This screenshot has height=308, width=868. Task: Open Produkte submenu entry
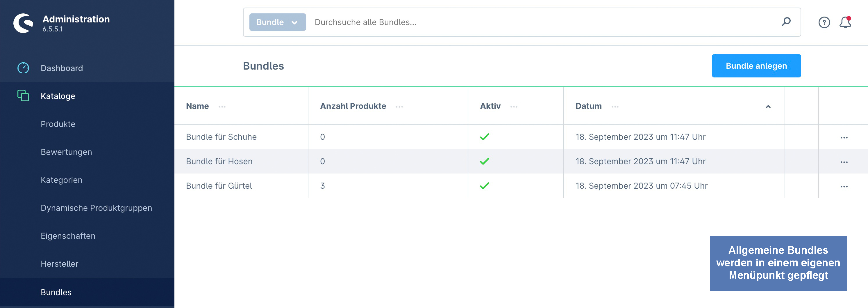(58, 124)
